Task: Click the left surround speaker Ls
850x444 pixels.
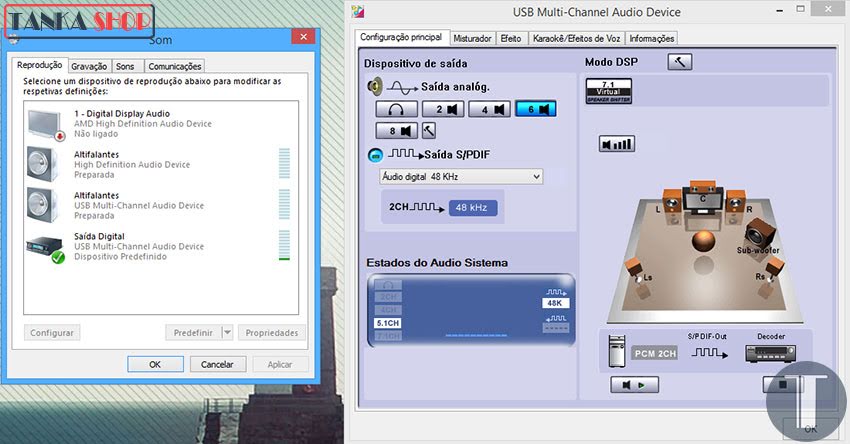Action: (x=636, y=269)
